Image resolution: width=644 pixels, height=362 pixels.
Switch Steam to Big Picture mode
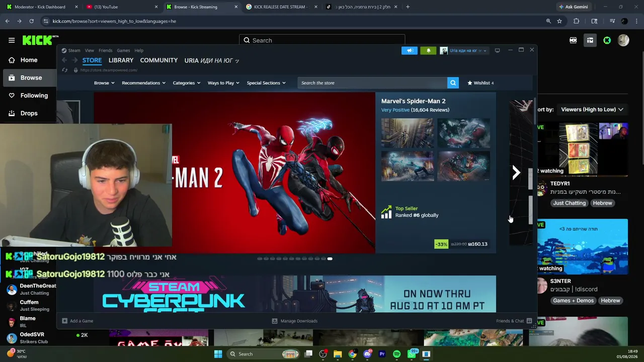497,50
